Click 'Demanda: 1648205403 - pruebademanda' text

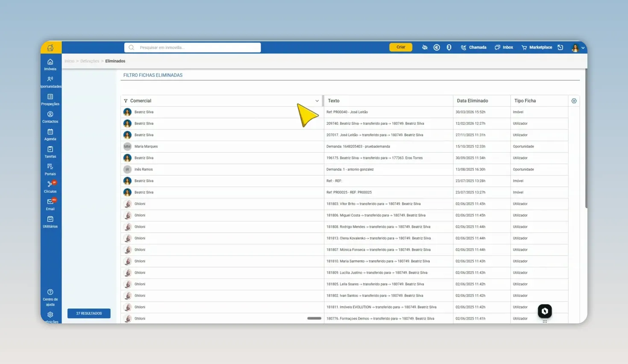(358, 147)
